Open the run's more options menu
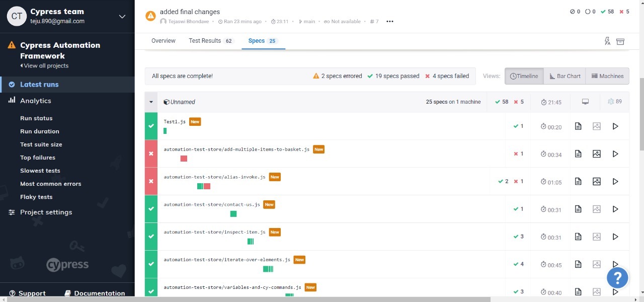The height and width of the screenshot is (302, 644). tap(389, 21)
